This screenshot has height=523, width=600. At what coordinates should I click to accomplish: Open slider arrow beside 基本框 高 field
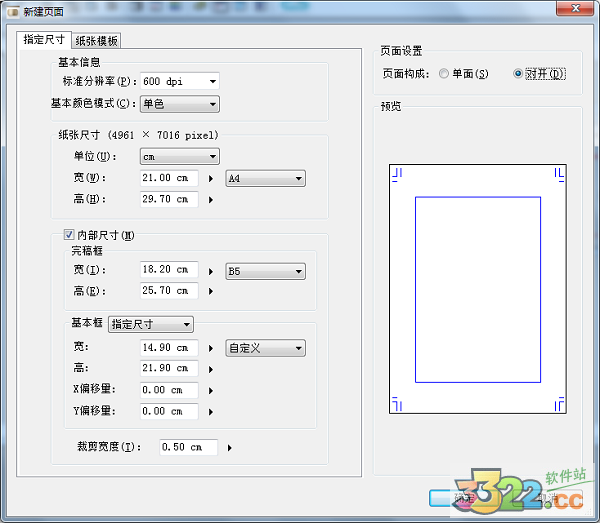click(211, 370)
